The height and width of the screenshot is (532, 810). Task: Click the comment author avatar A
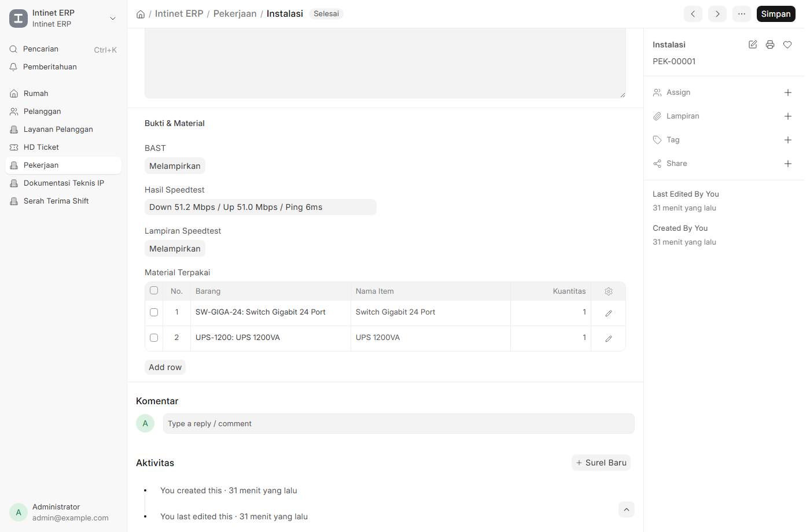(x=145, y=423)
